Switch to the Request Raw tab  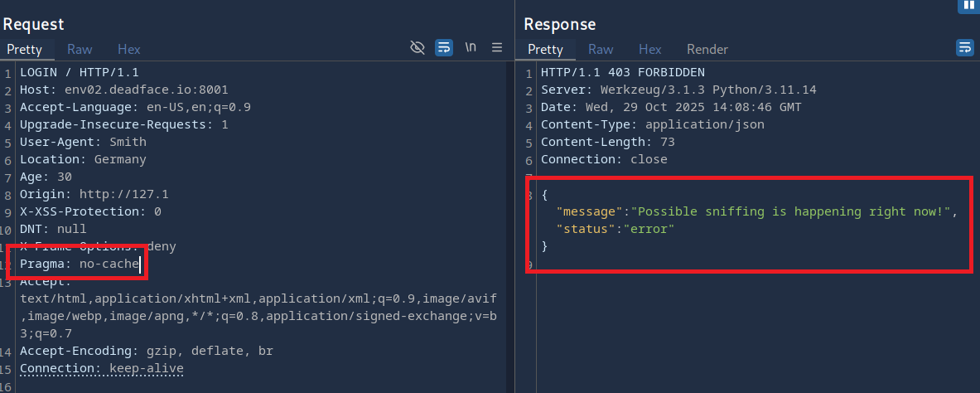[80, 49]
